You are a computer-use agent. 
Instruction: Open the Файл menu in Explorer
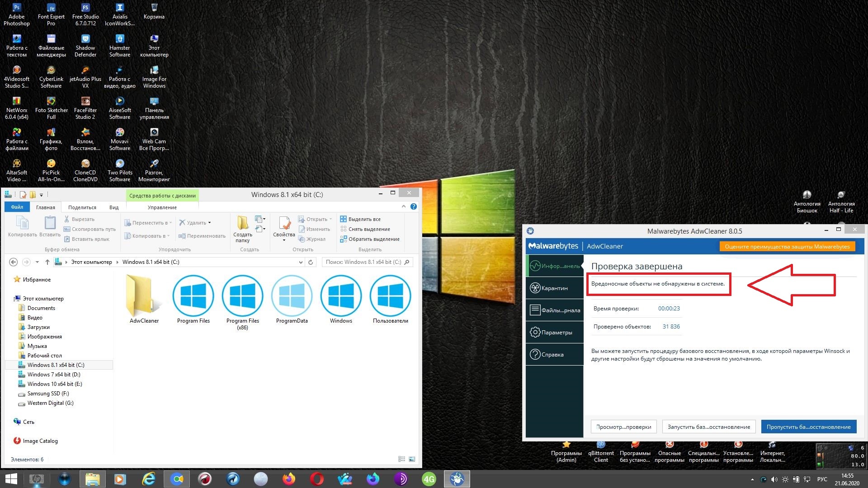[17, 207]
